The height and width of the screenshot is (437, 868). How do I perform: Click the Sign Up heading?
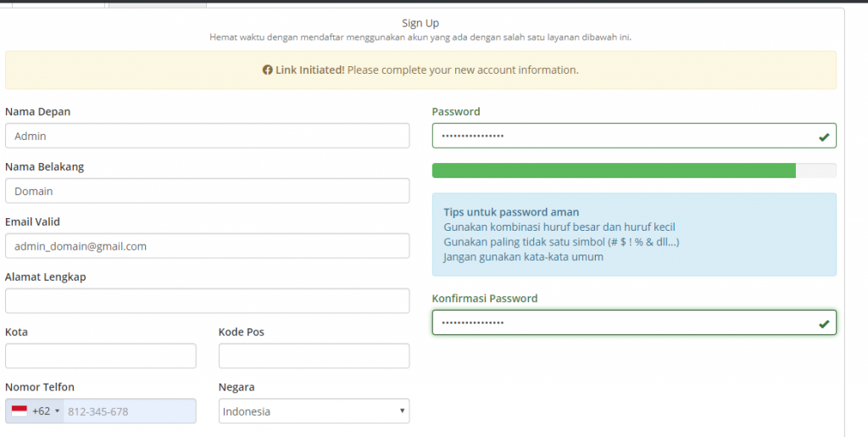pos(420,23)
